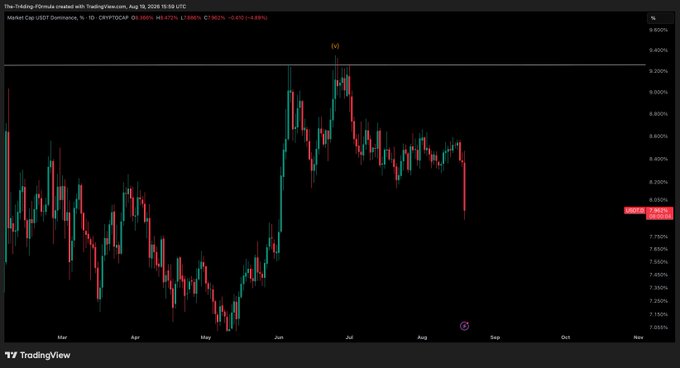Click the 9.600% price scale label
The height and width of the screenshot is (368, 680).
coord(658,30)
